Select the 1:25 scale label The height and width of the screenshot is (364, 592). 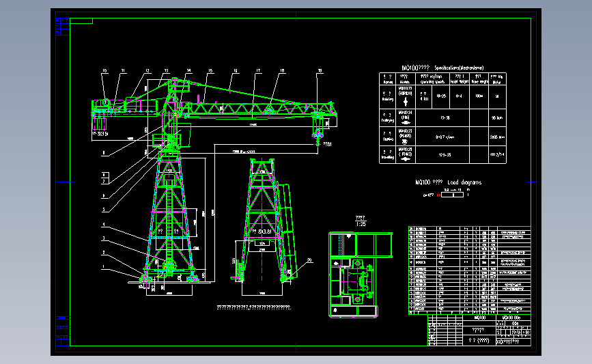(x=361, y=224)
